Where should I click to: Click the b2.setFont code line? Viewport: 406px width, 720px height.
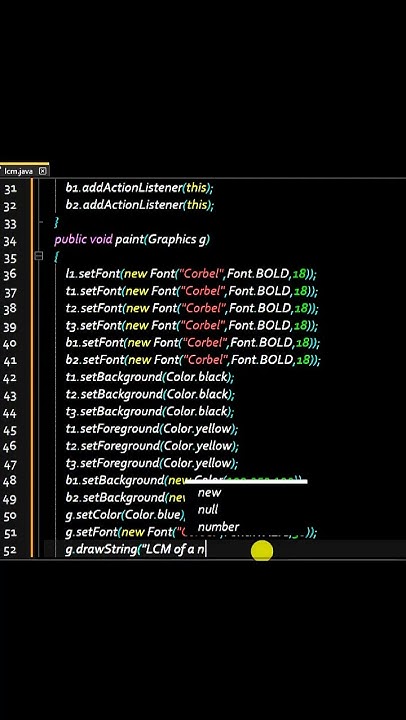(192, 360)
